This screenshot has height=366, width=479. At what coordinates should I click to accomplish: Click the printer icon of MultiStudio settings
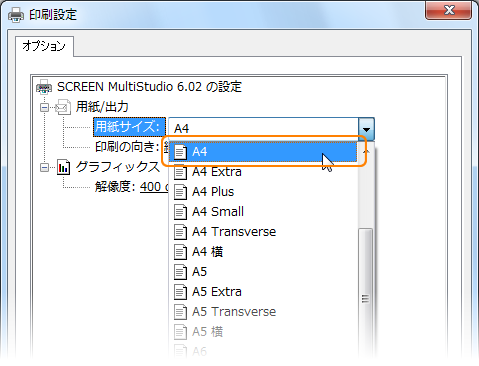pyautogui.click(x=44, y=87)
